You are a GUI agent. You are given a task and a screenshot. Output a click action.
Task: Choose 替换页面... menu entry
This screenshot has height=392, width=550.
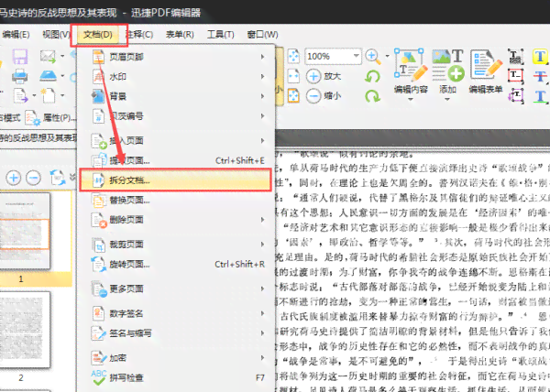point(175,200)
